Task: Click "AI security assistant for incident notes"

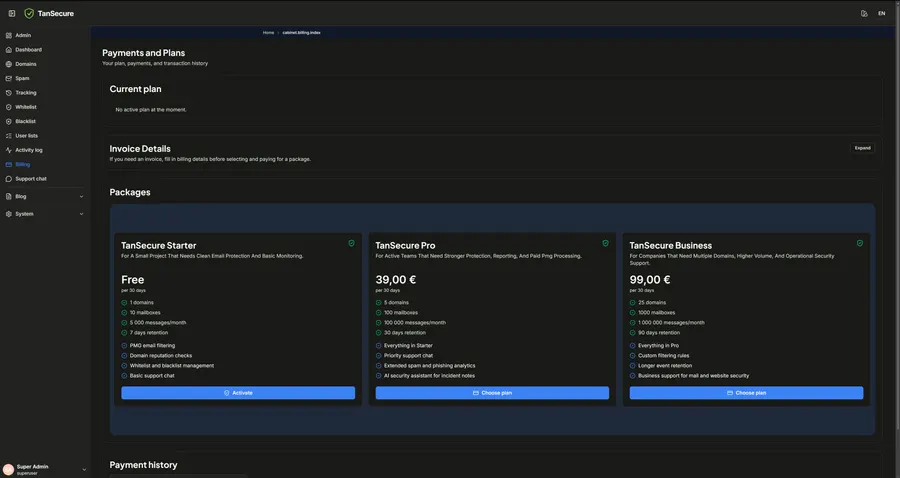Action: [x=429, y=376]
